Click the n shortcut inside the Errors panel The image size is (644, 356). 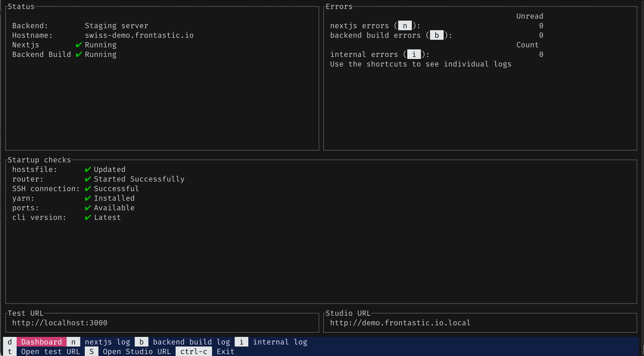point(404,25)
